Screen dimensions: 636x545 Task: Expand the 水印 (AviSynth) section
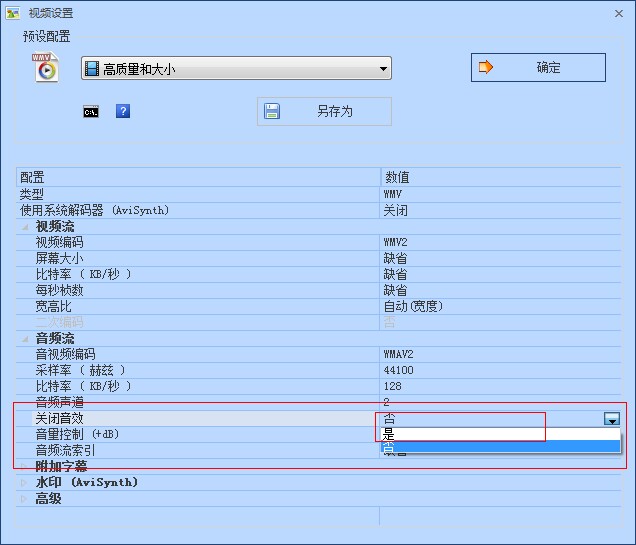click(x=24, y=483)
